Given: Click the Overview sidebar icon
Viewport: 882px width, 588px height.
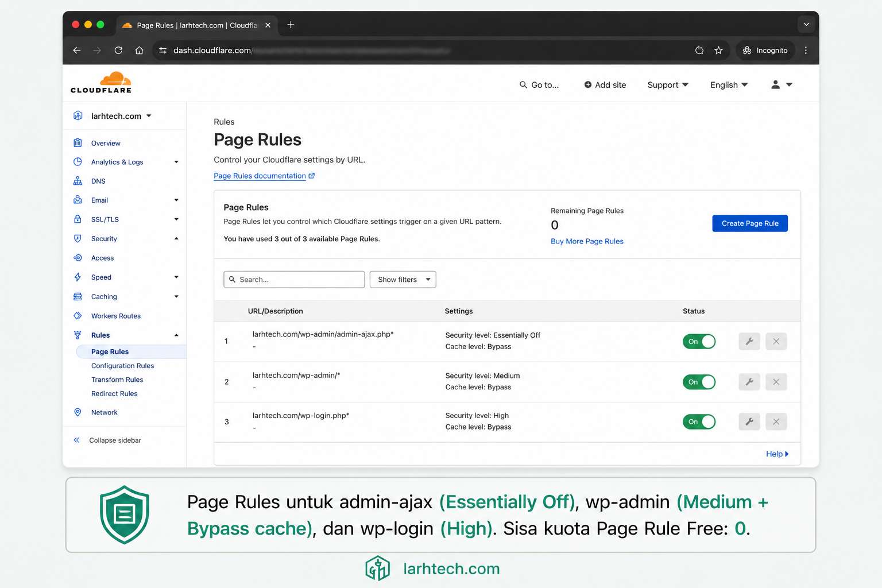Looking at the screenshot, I should pyautogui.click(x=78, y=143).
